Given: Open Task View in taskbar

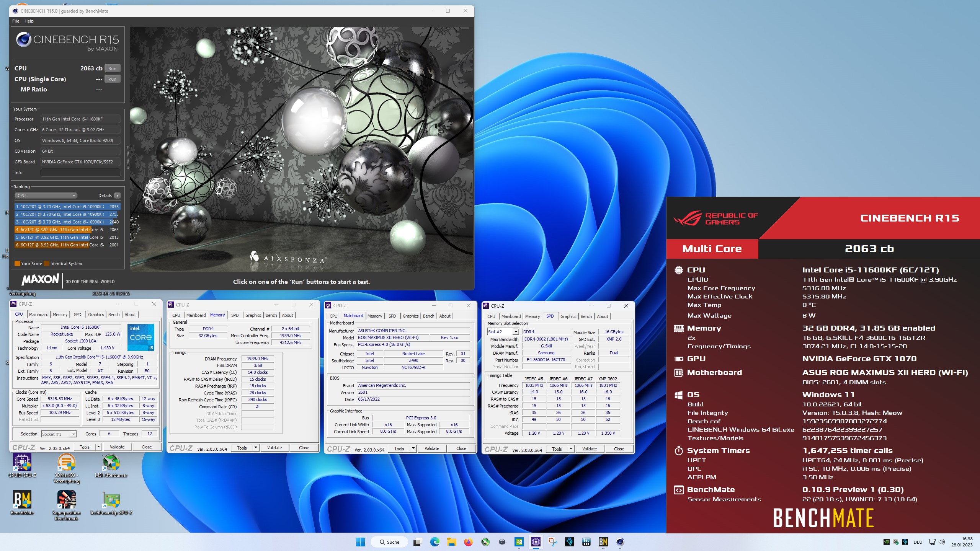Looking at the screenshot, I should point(417,542).
